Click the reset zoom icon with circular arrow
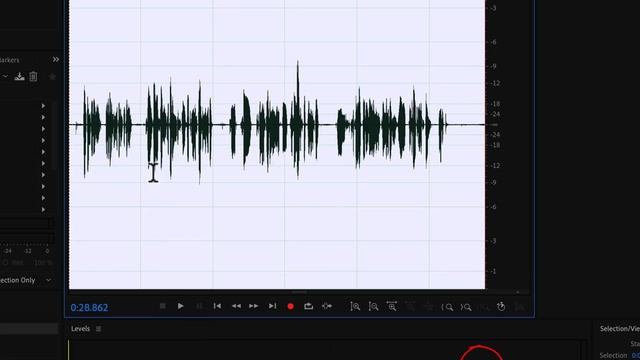The height and width of the screenshot is (360, 640). pyautogui.click(x=501, y=307)
